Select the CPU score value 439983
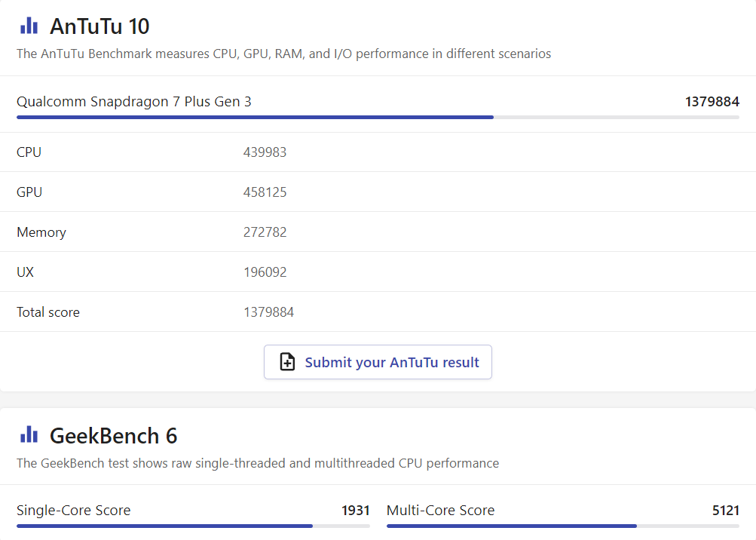The width and height of the screenshot is (756, 540). coord(265,152)
